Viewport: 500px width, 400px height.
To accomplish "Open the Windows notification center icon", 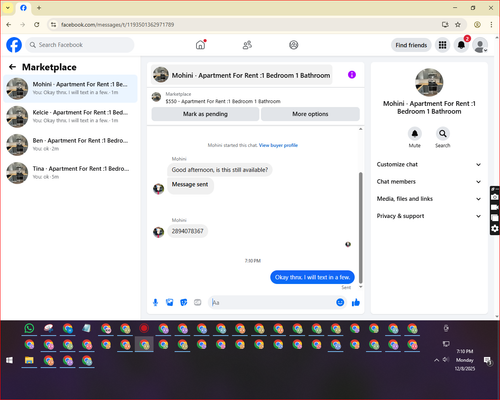I will click(x=488, y=360).
